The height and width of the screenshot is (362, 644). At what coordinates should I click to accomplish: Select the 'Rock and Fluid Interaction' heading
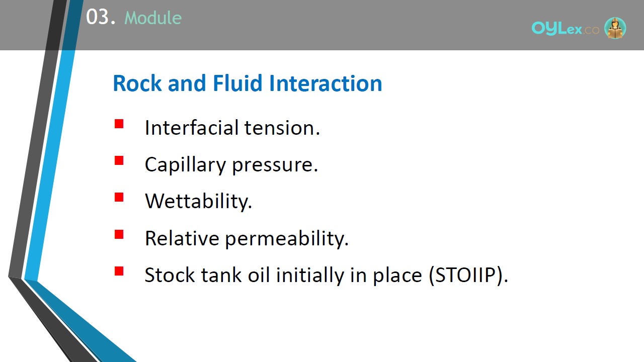tap(247, 83)
